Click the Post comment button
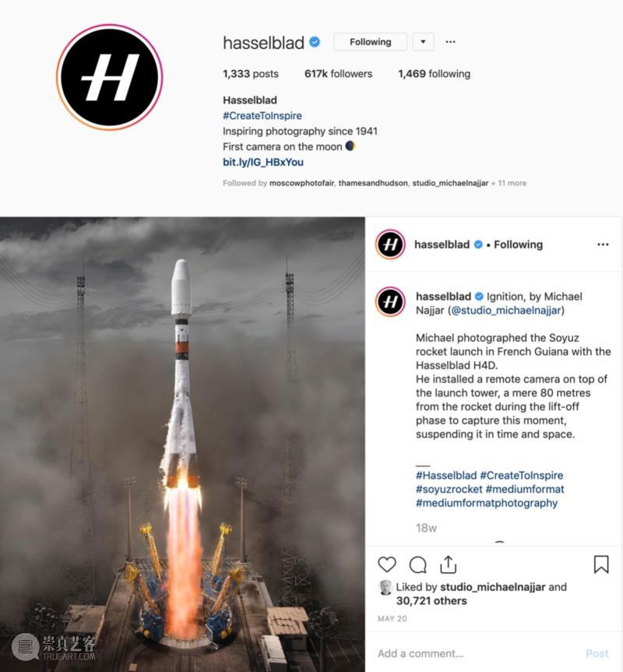 [x=597, y=653]
